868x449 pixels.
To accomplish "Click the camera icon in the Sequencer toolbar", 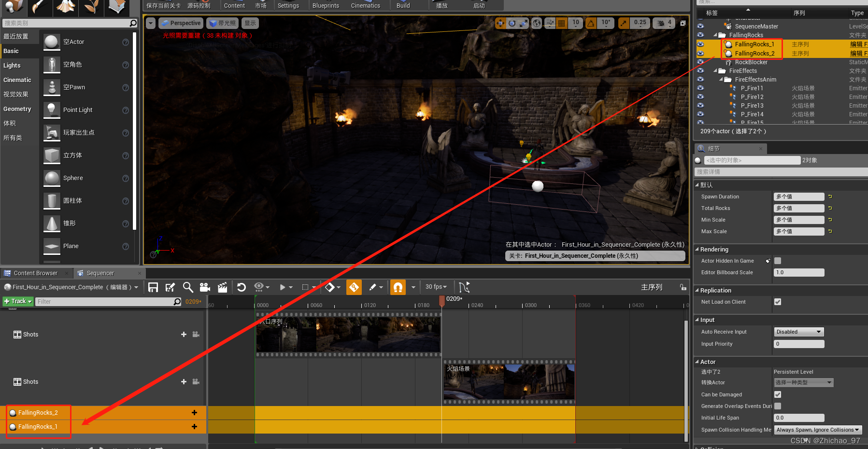I will [205, 287].
